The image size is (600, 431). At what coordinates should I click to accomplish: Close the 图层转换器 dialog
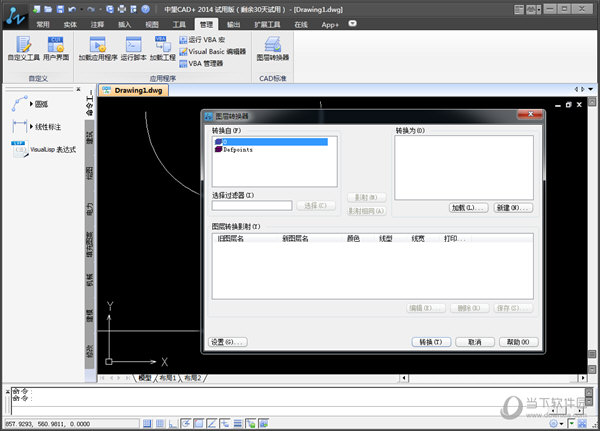(530, 114)
